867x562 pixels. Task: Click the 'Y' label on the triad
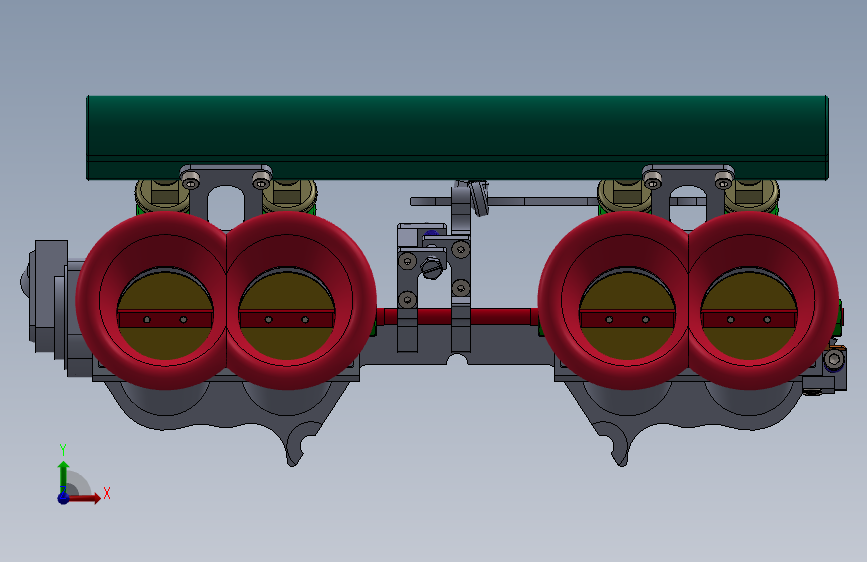pyautogui.click(x=63, y=449)
